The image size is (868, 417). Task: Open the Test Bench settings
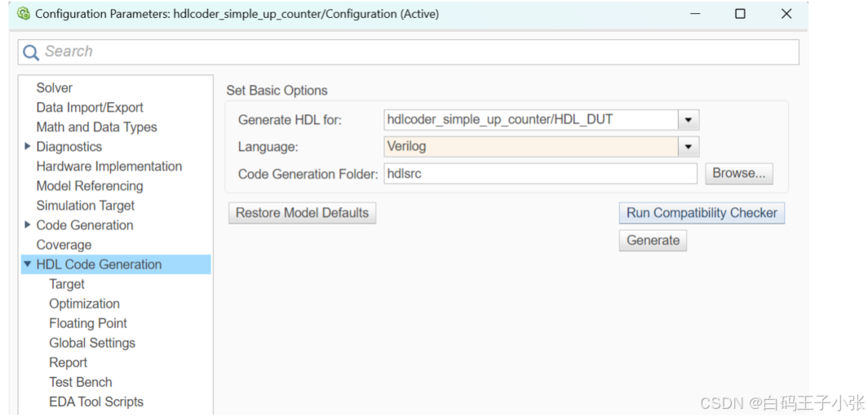pyautogui.click(x=80, y=382)
